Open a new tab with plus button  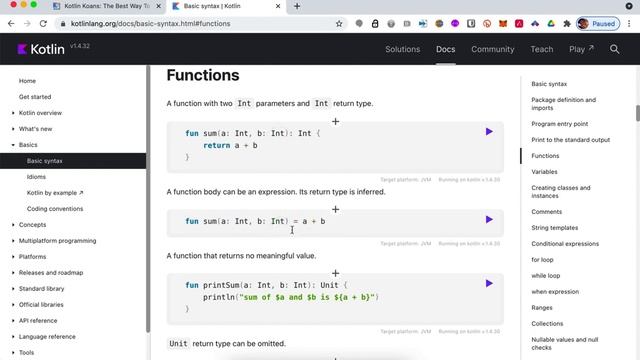click(297, 6)
